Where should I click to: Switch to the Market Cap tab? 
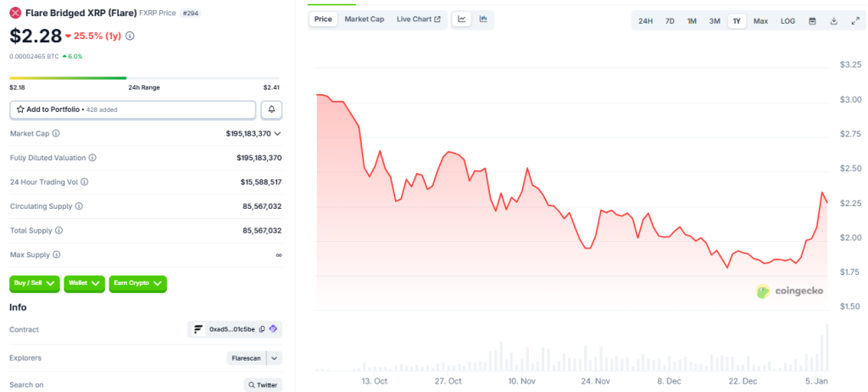364,20
